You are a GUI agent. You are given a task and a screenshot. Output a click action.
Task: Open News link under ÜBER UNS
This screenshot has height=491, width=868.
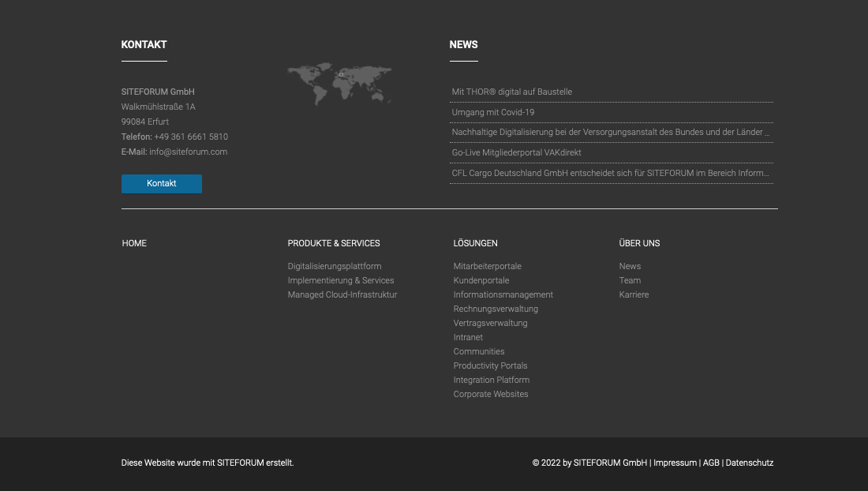point(630,266)
